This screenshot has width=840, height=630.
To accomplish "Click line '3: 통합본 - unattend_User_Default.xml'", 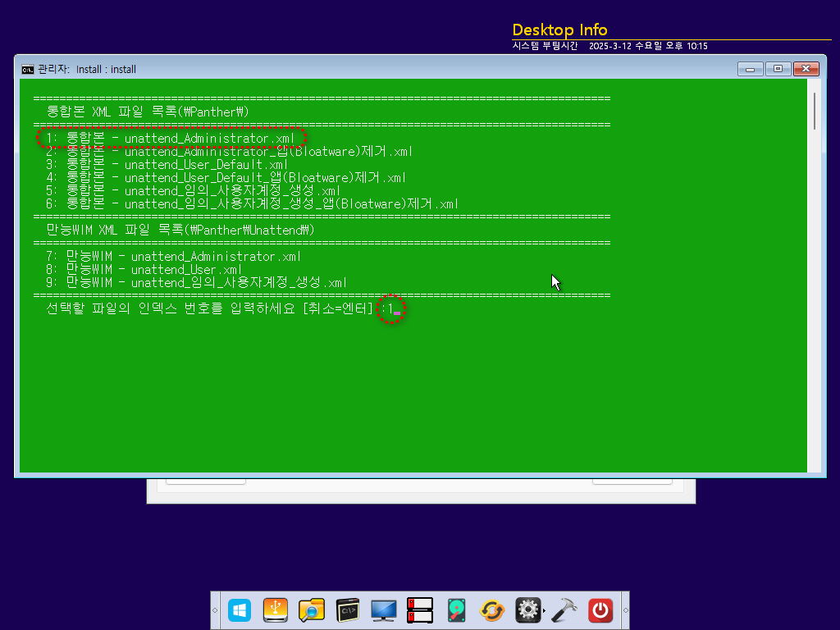I will pyautogui.click(x=167, y=164).
